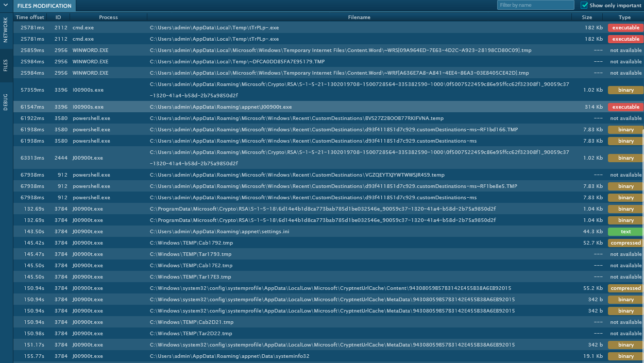Image resolution: width=644 pixels, height=363 pixels.
Task: Select the ~WRS{09A964ED...}.tmp file path
Action: 341,50
